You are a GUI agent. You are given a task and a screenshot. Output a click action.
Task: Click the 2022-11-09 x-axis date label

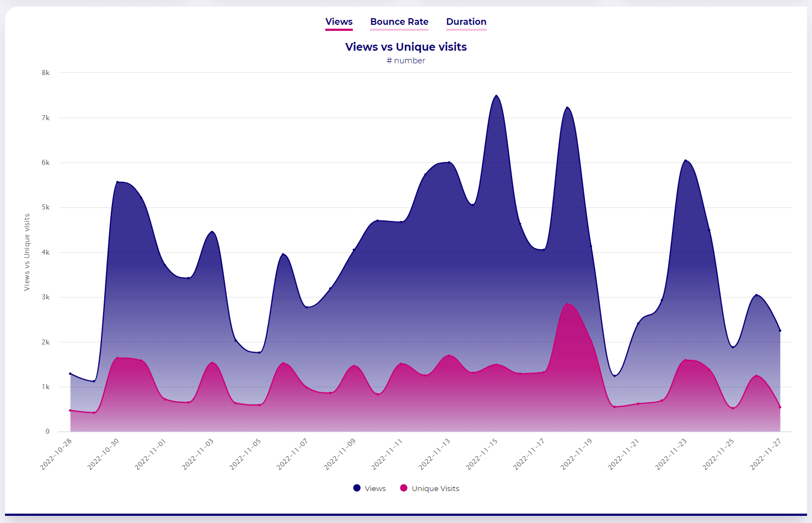340,454
